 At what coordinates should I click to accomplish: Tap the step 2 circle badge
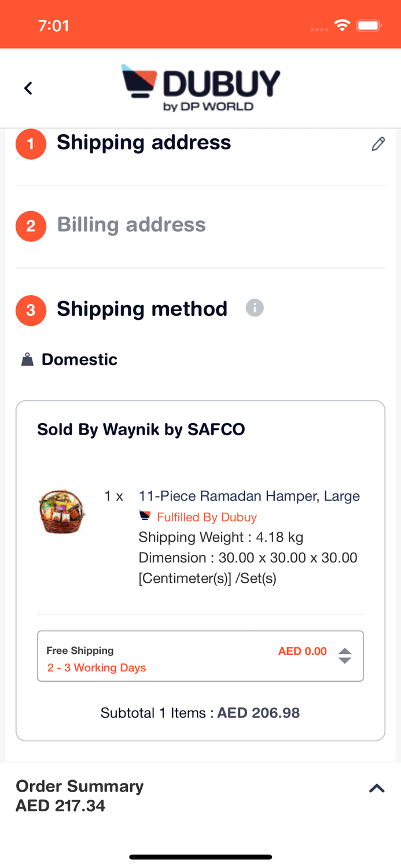tap(31, 226)
